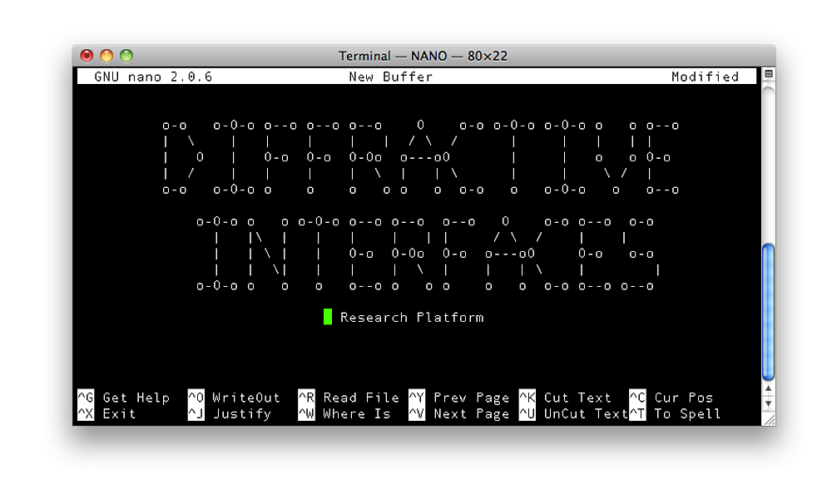This screenshot has width=832, height=504.
Task: Click the ^V shortcut key label
Action: pos(417,413)
